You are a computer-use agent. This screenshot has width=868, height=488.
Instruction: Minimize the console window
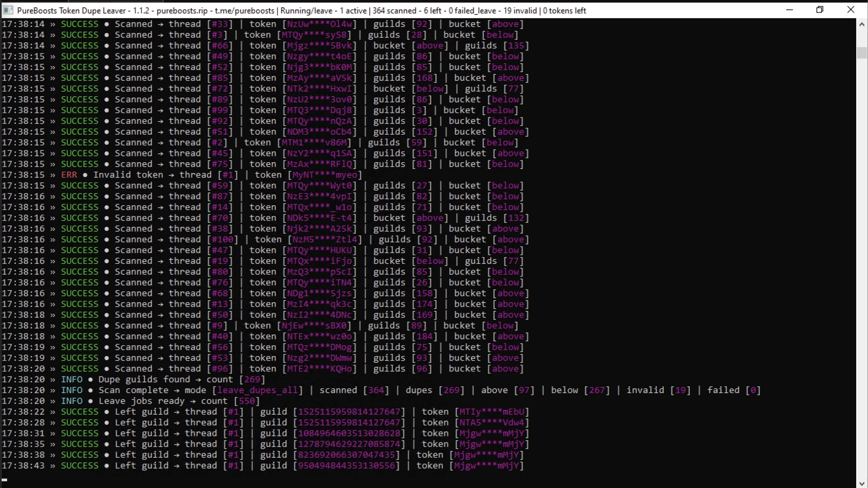[789, 10]
